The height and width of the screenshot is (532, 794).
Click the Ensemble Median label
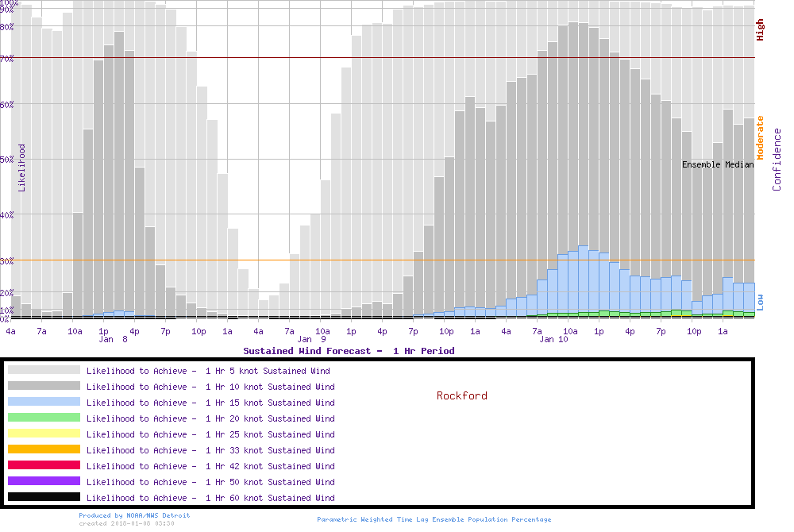[718, 164]
